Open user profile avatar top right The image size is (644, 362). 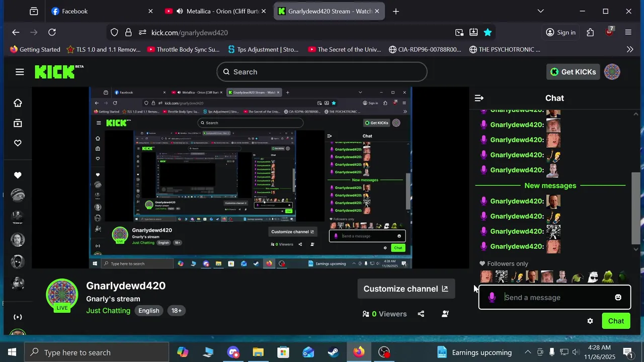click(612, 72)
